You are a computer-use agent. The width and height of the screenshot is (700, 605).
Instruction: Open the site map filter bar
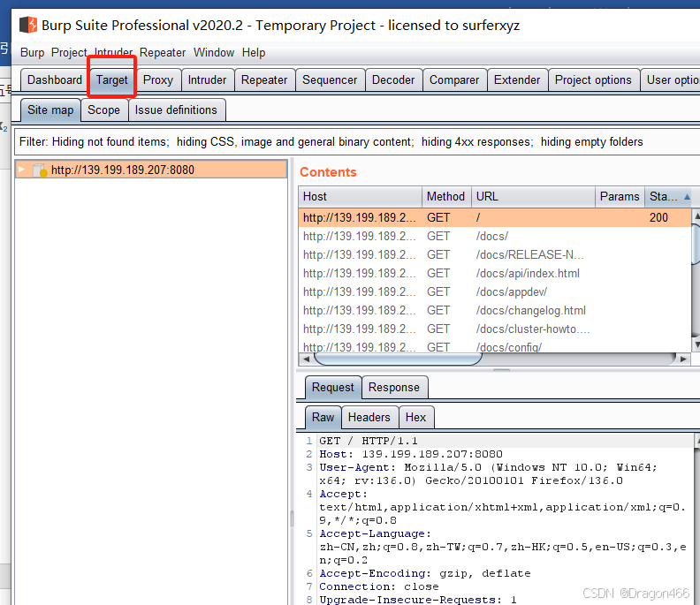pos(356,142)
